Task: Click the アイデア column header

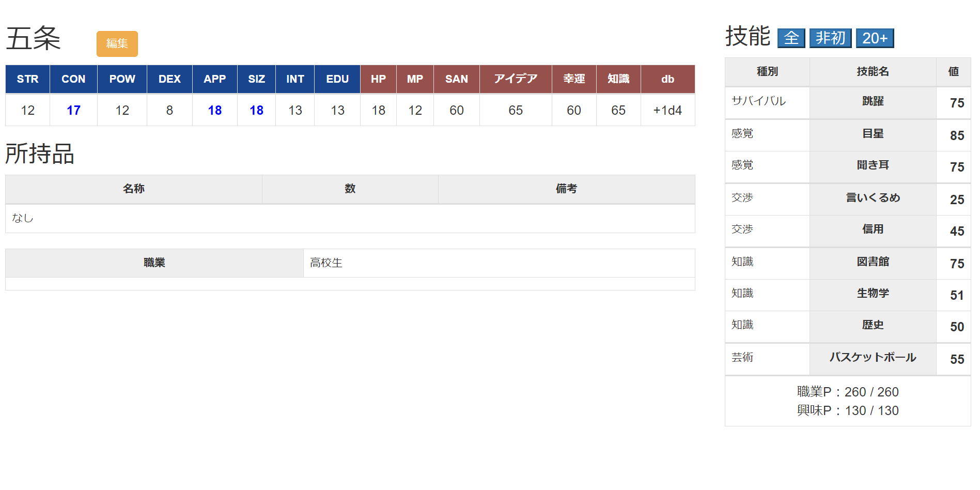Action: [515, 79]
